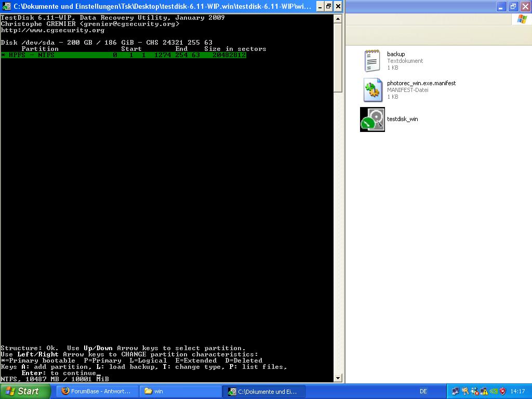The image size is (532, 399).
Task: Open the Start menu
Action: click(25, 391)
